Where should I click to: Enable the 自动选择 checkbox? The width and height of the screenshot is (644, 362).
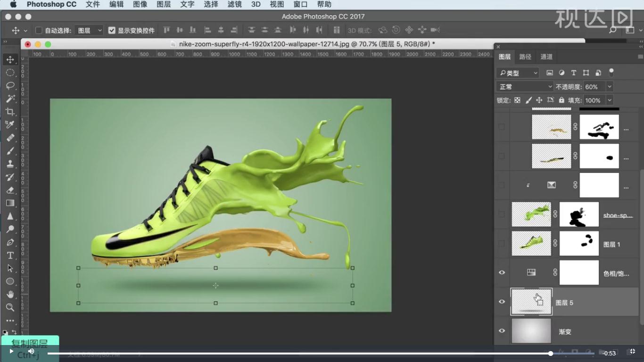[x=39, y=30]
